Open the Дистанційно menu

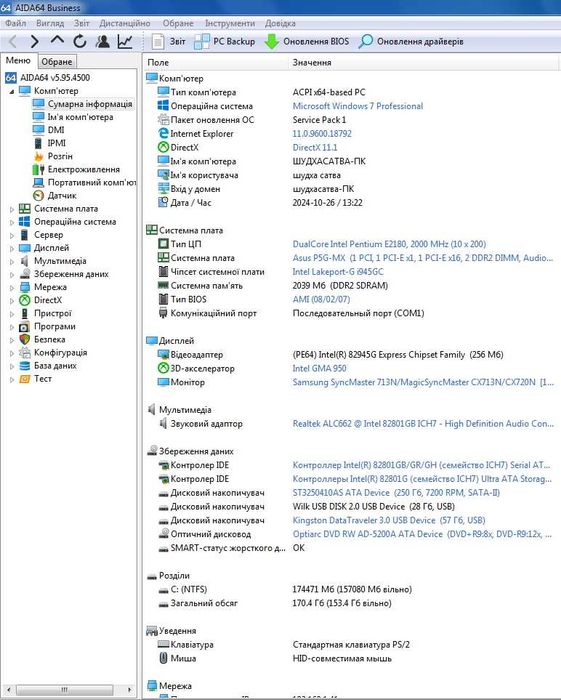coord(125,23)
